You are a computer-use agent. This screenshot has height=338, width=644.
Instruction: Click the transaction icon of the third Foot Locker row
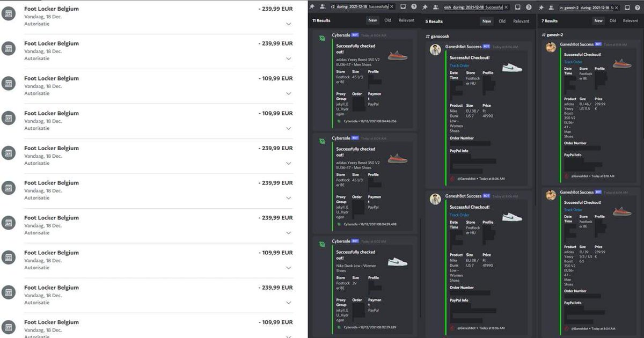pyautogui.click(x=9, y=84)
